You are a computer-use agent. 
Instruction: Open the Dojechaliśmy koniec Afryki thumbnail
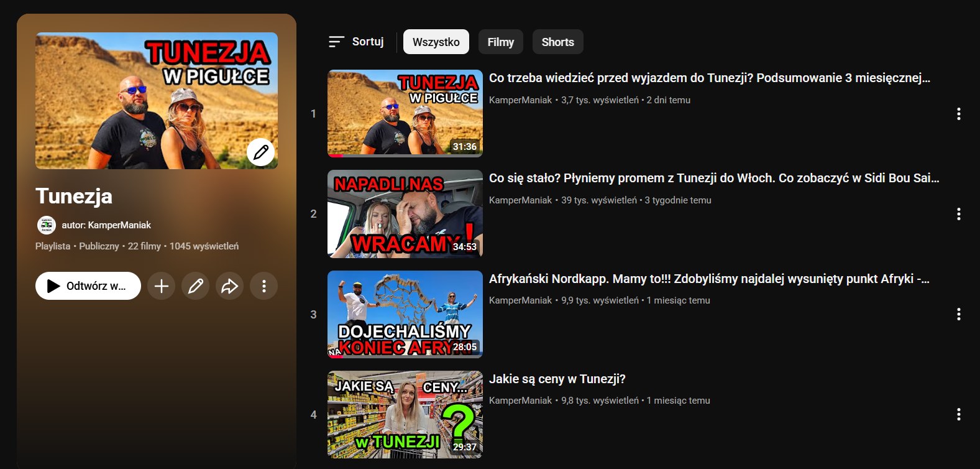[405, 314]
